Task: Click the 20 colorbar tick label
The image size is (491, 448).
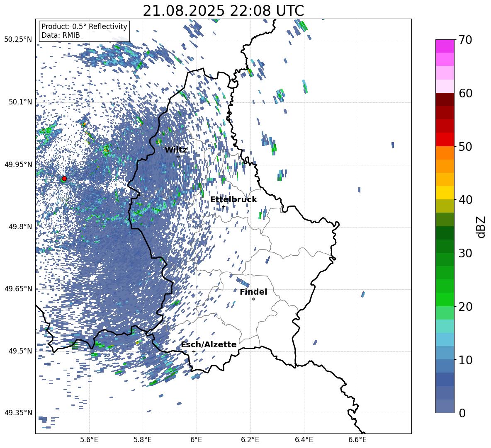Action: point(465,306)
